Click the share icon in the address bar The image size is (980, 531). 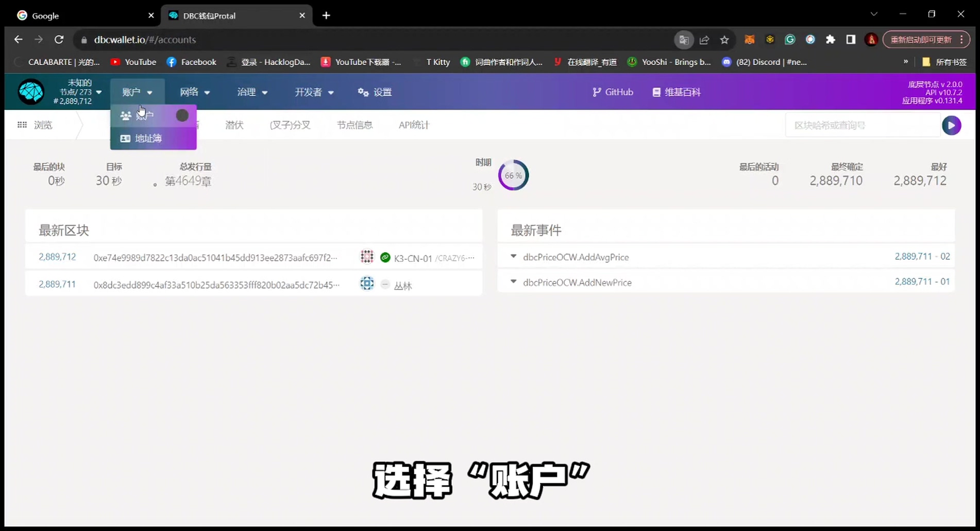[704, 40]
